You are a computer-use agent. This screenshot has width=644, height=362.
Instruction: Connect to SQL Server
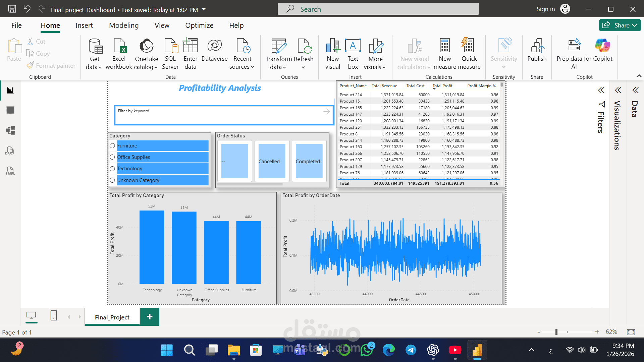pyautogui.click(x=170, y=54)
